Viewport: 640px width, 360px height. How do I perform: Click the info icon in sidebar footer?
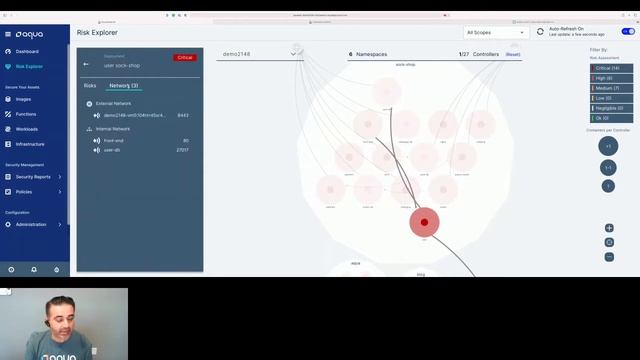pyautogui.click(x=11, y=270)
